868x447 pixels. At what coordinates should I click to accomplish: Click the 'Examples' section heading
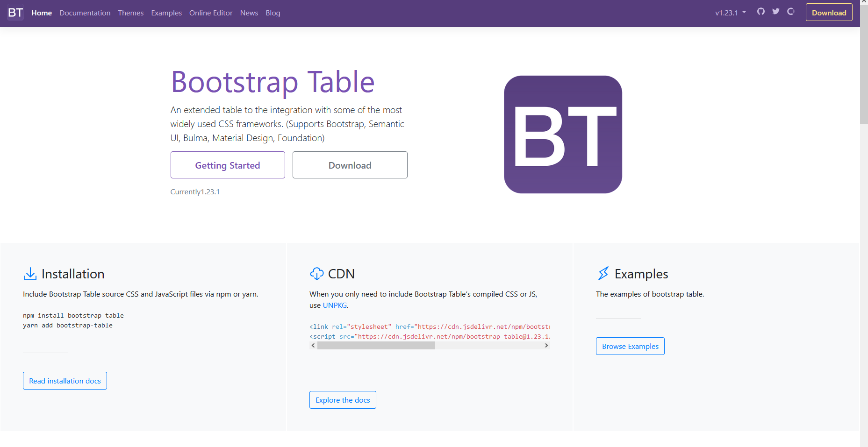[x=641, y=274]
